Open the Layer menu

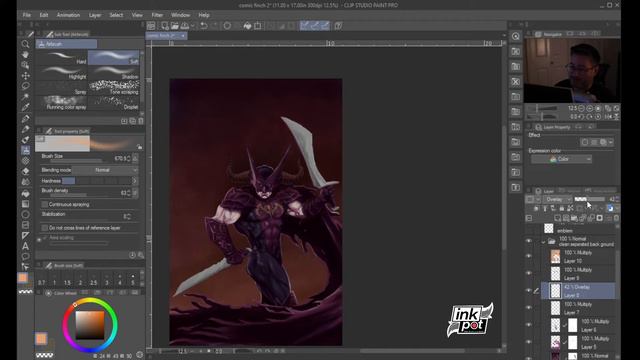tap(95, 15)
